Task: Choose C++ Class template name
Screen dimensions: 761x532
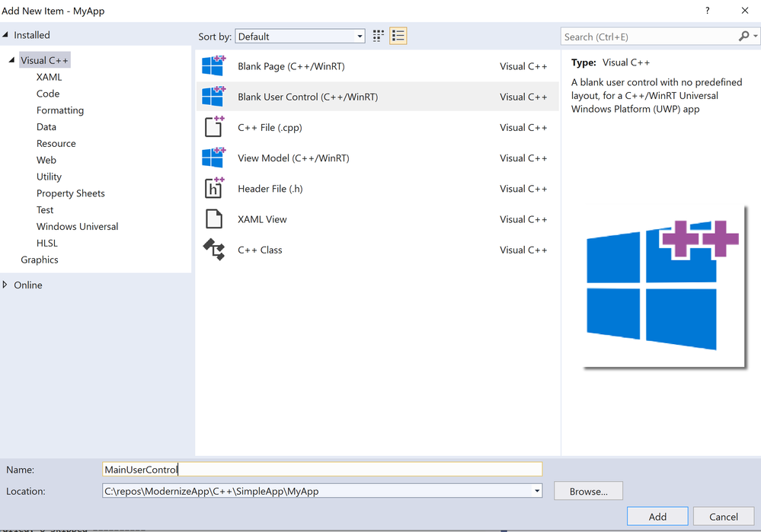Action: point(260,250)
